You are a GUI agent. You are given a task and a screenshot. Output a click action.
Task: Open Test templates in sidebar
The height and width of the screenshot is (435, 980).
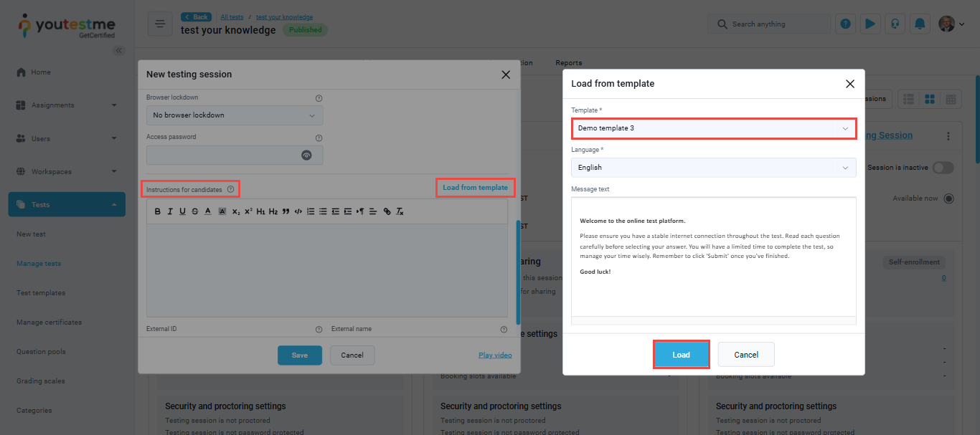(41, 293)
